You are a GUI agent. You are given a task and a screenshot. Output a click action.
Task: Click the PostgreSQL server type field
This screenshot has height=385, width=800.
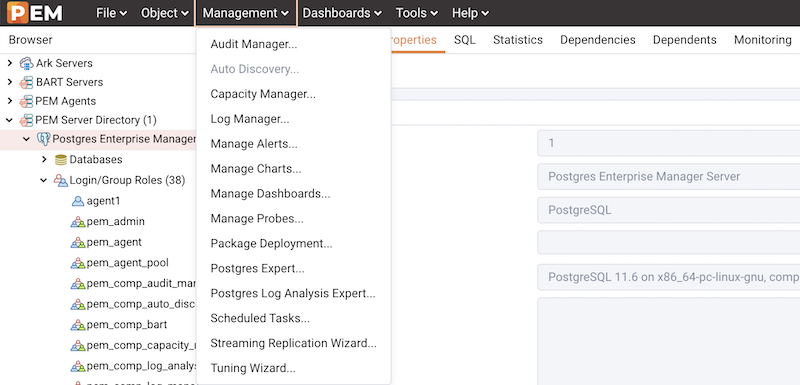pyautogui.click(x=668, y=211)
